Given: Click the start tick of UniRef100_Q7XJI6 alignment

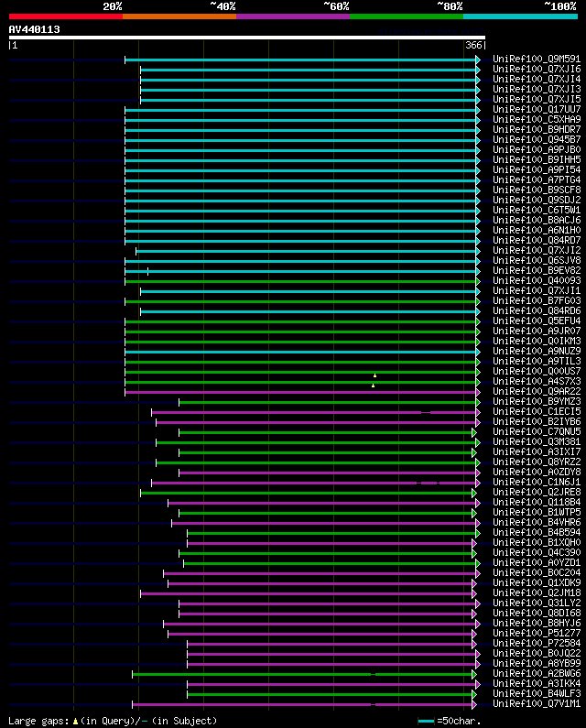Looking at the screenshot, I should coord(141,71).
